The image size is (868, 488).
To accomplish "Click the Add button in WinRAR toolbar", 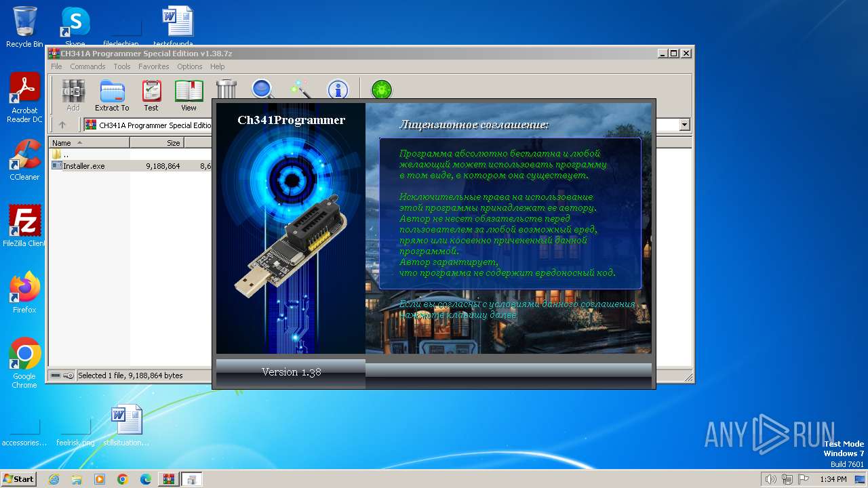I will (73, 96).
